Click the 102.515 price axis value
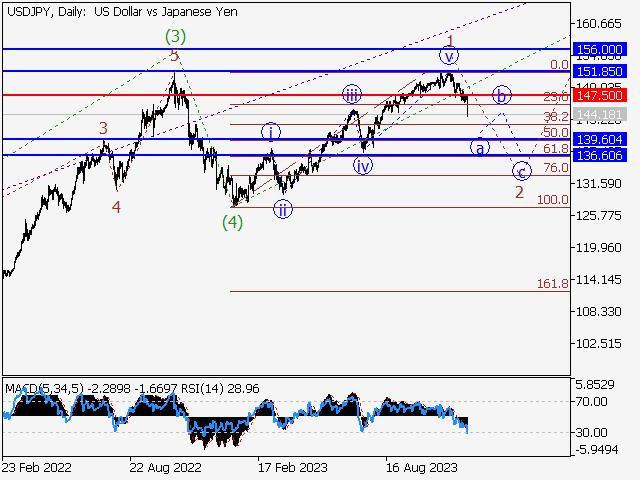This screenshot has height=480, width=640. [x=598, y=344]
